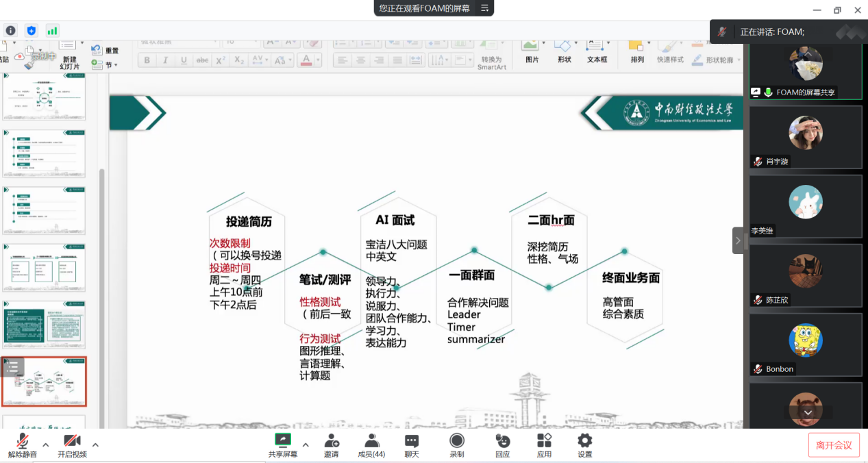Open the meeting info icon
Image resolution: width=868 pixels, height=463 pixels.
point(10,31)
